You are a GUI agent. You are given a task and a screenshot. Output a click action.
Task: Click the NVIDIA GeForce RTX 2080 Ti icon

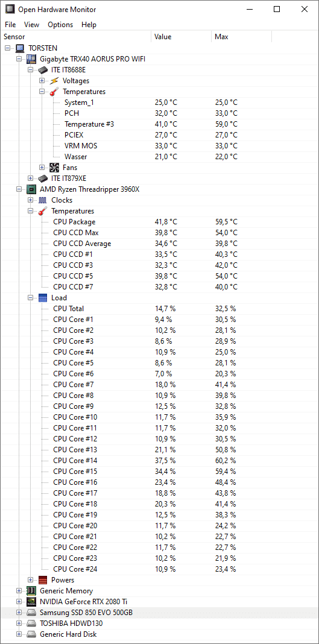click(31, 602)
